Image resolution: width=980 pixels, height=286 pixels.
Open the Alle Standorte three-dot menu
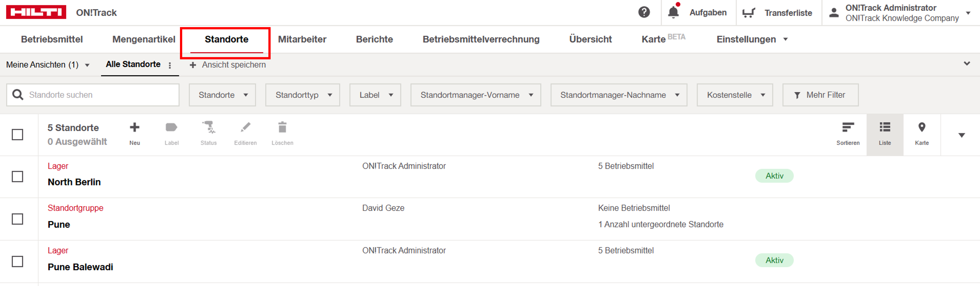[170, 65]
